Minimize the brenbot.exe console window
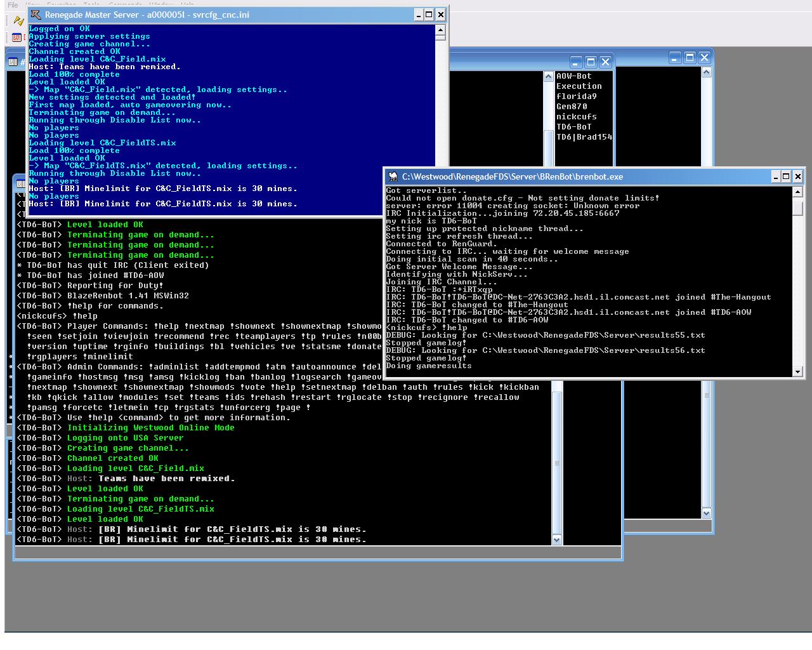This screenshot has height=650, width=812. (x=775, y=176)
